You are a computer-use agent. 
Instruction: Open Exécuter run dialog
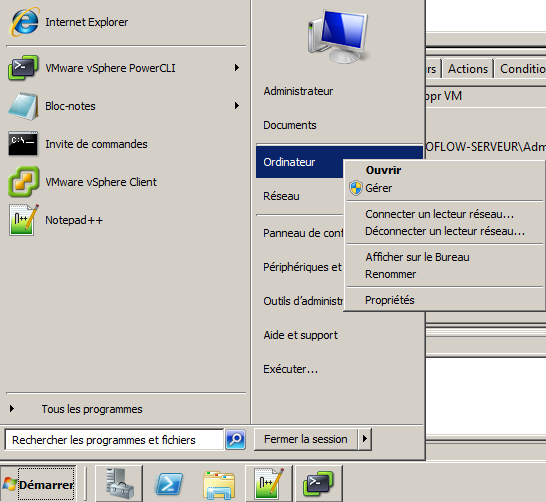(x=340, y=369)
